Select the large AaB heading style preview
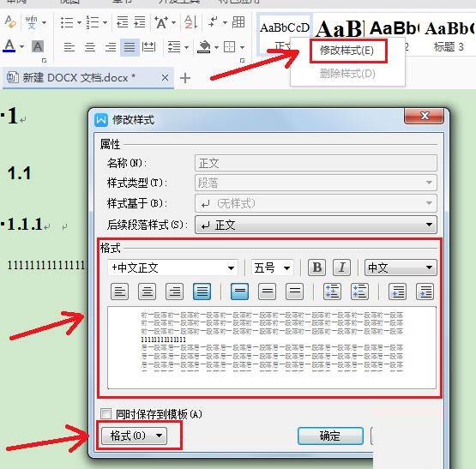 (340, 29)
